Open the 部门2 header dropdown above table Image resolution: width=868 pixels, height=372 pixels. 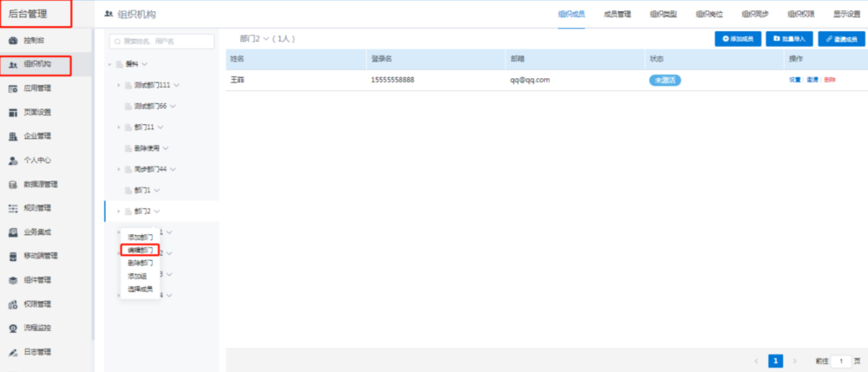266,39
